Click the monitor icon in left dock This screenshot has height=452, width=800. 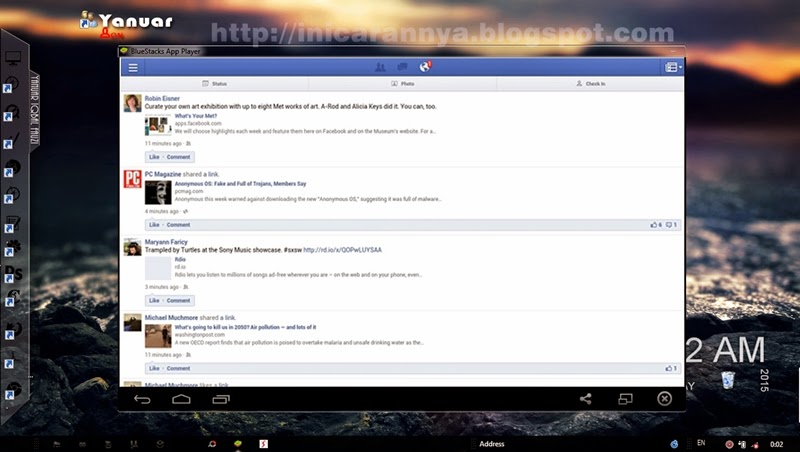[13, 58]
